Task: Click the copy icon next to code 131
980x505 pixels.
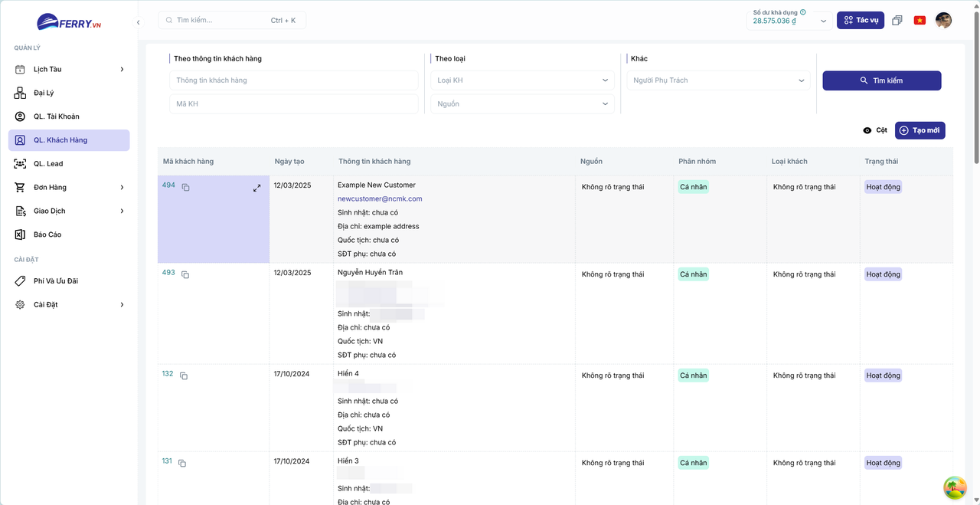Action: coord(182,463)
